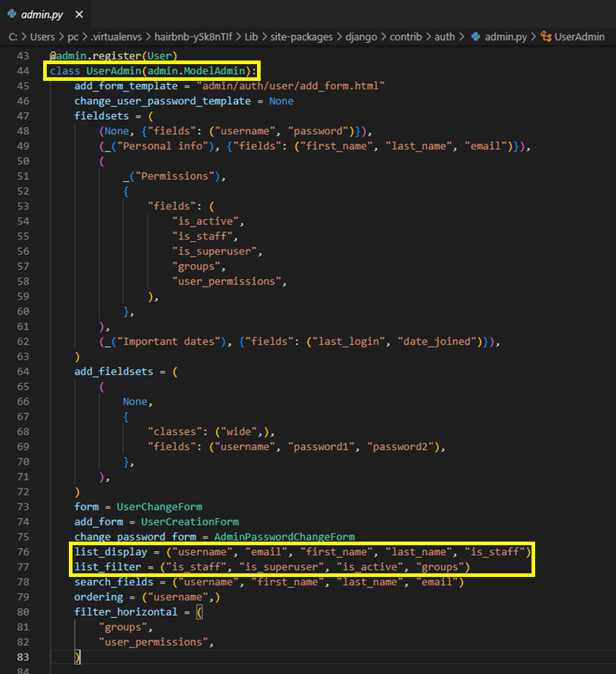Open the UserAdmin breadcrumb symbol
Screen dimensions: 616x674
(579, 37)
